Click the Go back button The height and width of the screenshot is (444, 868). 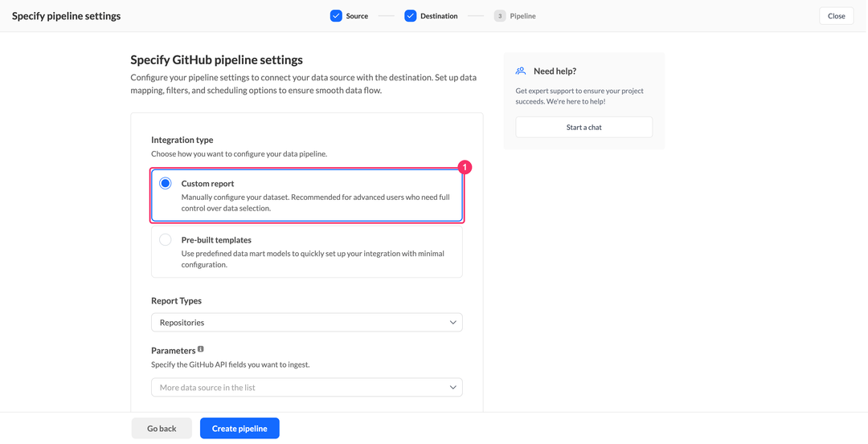point(162,429)
